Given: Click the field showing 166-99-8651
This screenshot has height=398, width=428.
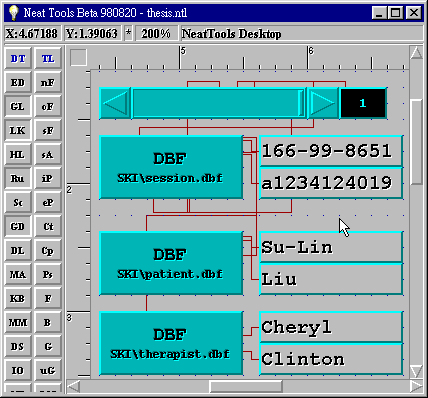Looking at the screenshot, I should (331, 151).
